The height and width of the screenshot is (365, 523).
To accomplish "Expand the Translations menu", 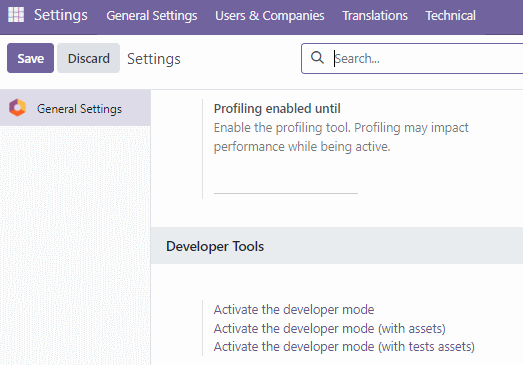I will 375,16.
